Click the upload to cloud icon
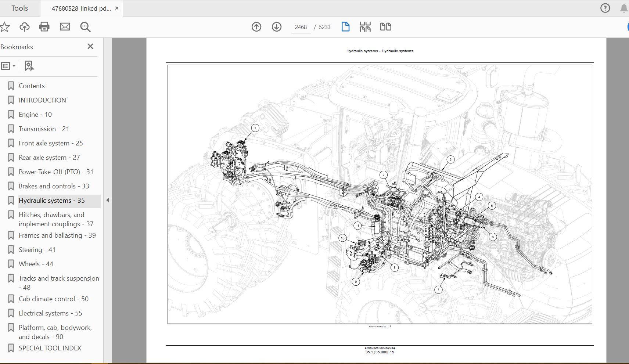 tap(25, 27)
